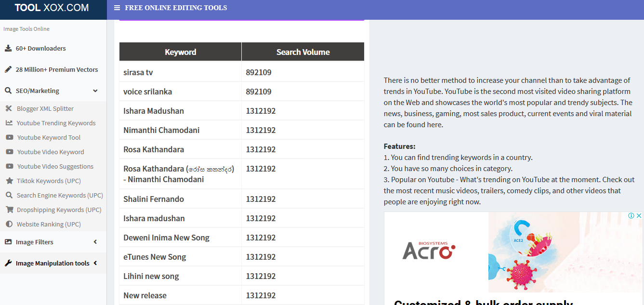
Task: Open Website Ranking (UPC)
Action: tap(49, 224)
